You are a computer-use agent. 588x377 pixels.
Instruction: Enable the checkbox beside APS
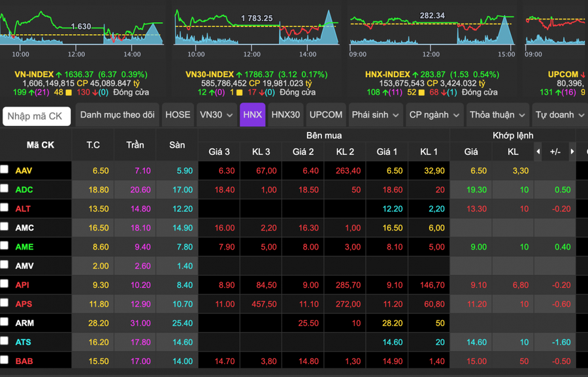point(5,303)
